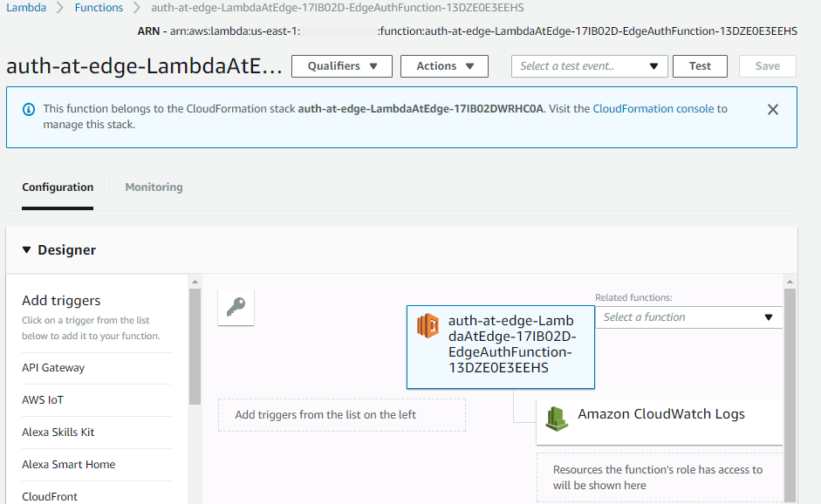Image resolution: width=821 pixels, height=504 pixels.
Task: Click the up arrow of the triggers list scrollbar
Action: [x=195, y=283]
